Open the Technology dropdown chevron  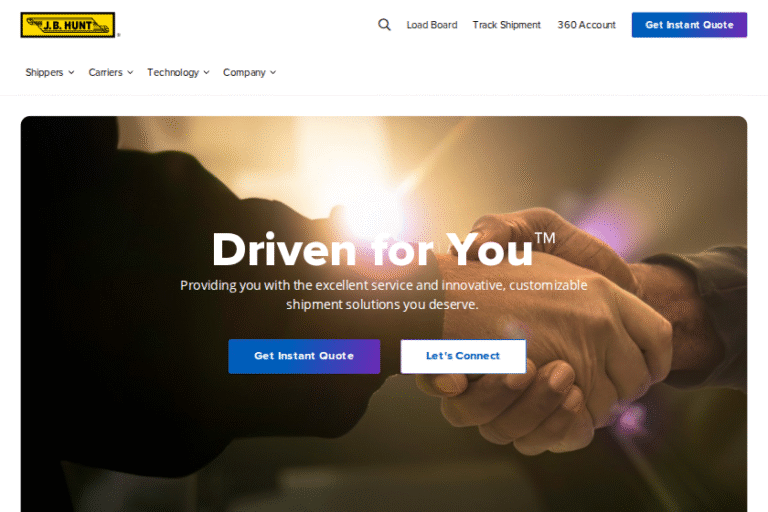click(x=207, y=73)
